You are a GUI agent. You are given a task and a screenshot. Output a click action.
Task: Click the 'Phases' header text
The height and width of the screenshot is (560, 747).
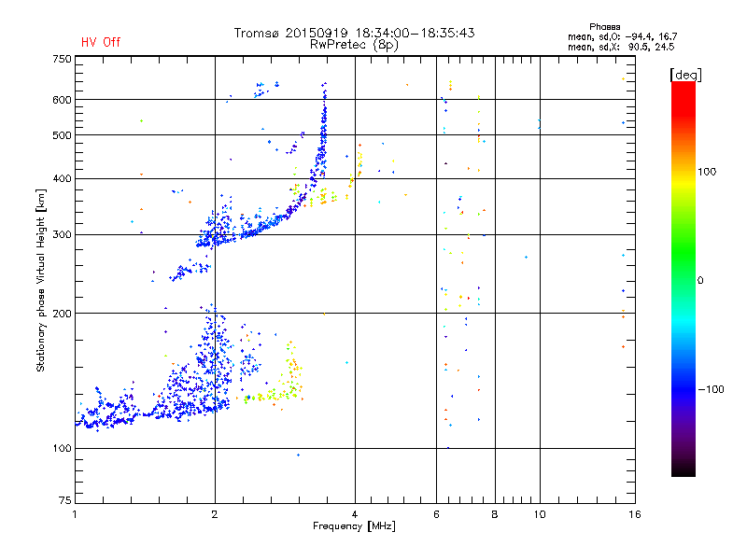click(604, 27)
